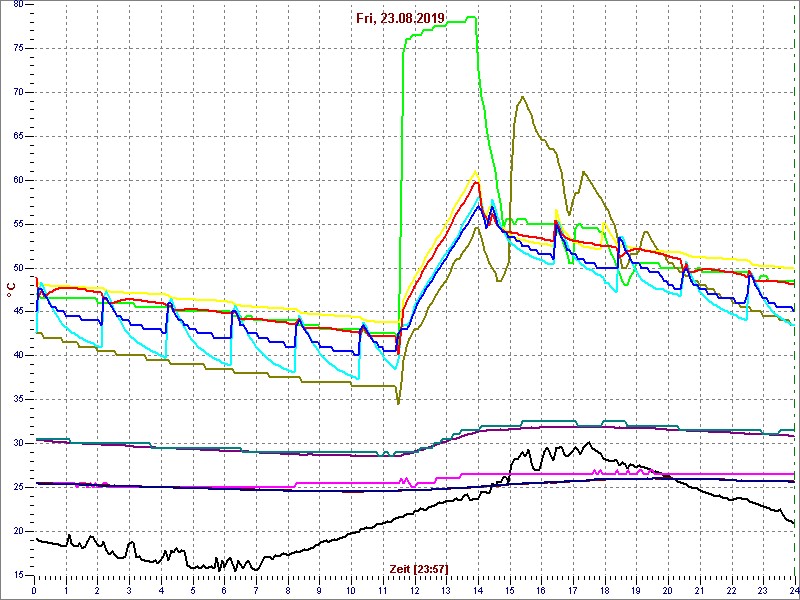Click hour 3 on the time axis
The height and width of the screenshot is (600, 800).
coord(130,589)
